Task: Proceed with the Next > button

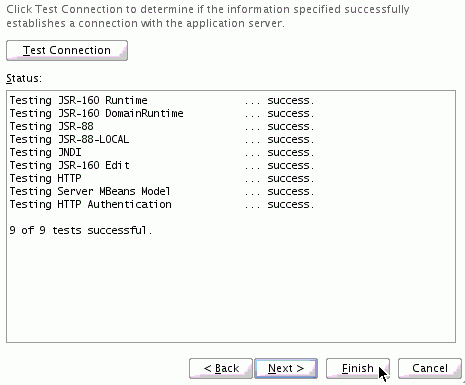Action: 286,368
